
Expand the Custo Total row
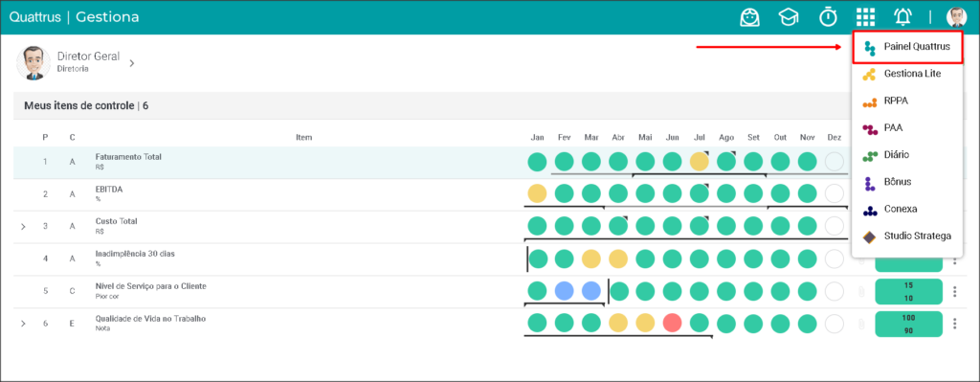23,226
